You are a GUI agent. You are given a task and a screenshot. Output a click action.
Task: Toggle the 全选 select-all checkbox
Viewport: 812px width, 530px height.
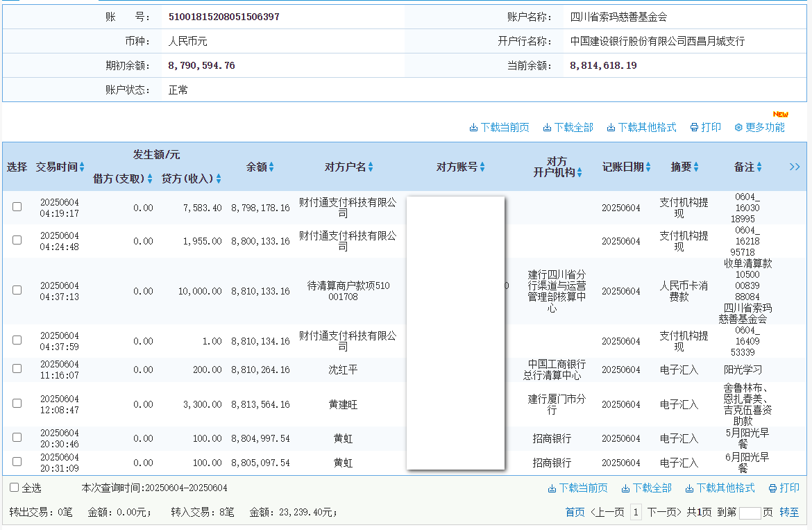pyautogui.click(x=15, y=488)
